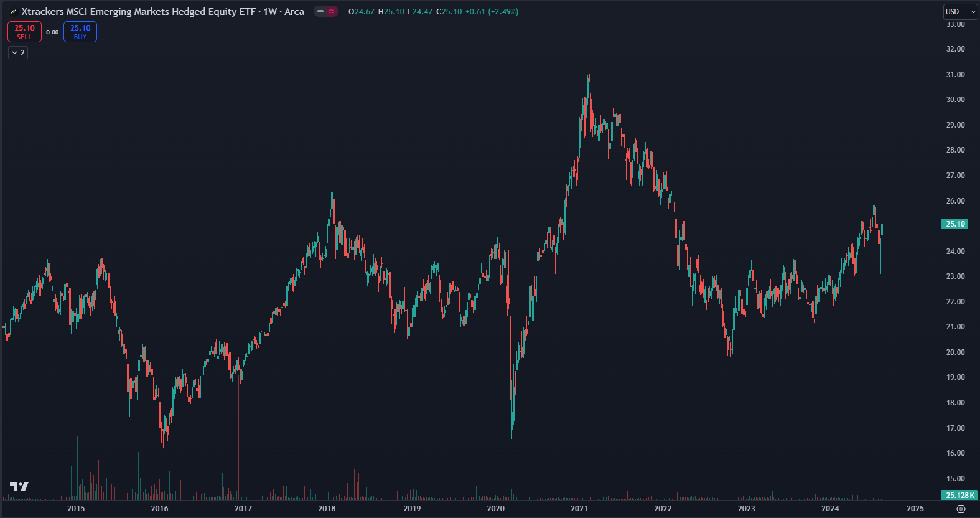This screenshot has height=518, width=980.
Task: Click the 1W interval in chart title
Action: click(270, 12)
